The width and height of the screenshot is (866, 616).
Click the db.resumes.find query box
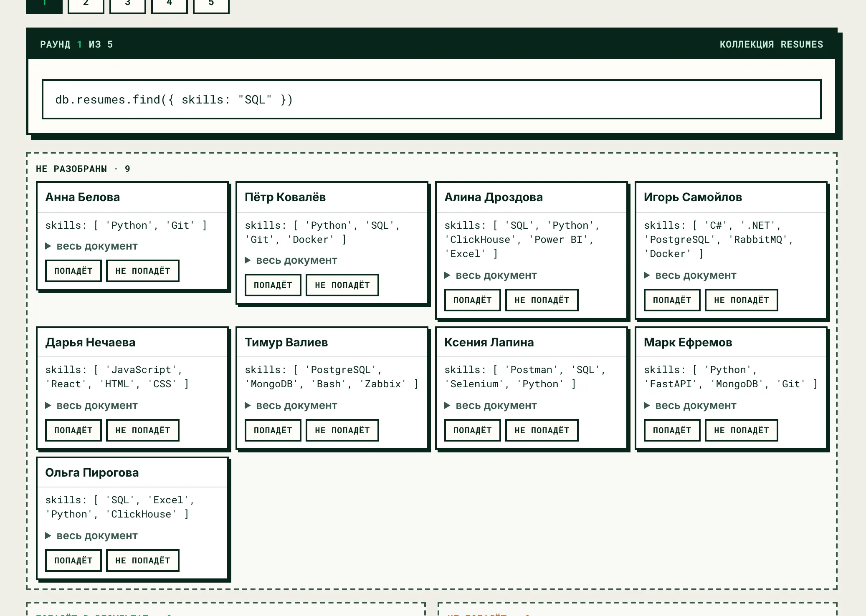point(432,99)
